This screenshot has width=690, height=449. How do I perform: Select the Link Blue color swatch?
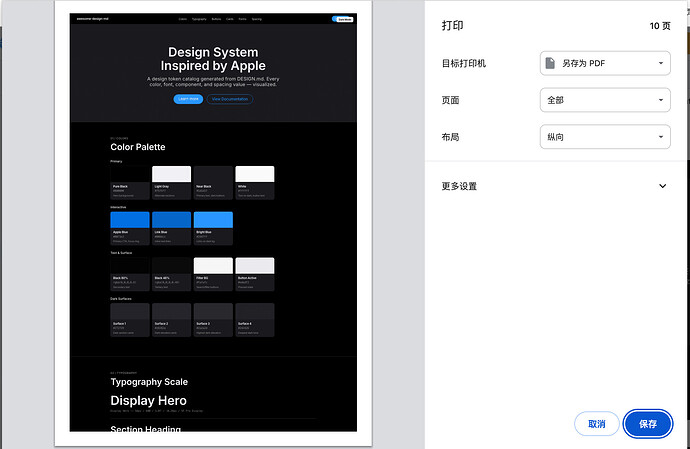point(172,228)
